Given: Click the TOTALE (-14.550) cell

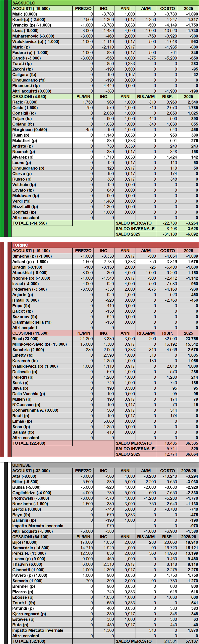Looking at the screenshot, I should click(30, 223).
